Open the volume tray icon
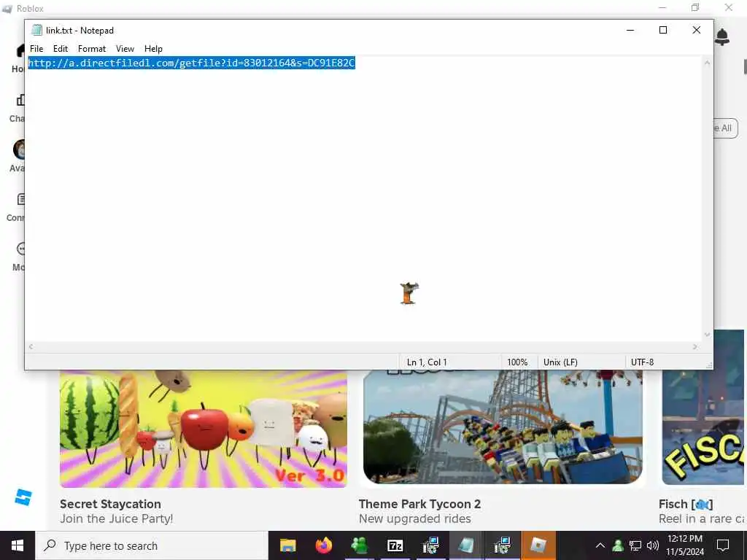This screenshot has width=747, height=560. click(652, 545)
